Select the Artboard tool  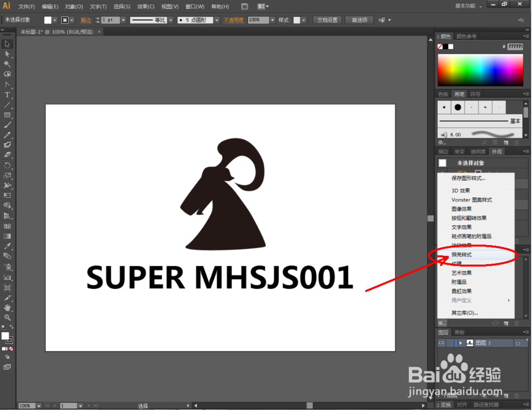pyautogui.click(x=7, y=288)
